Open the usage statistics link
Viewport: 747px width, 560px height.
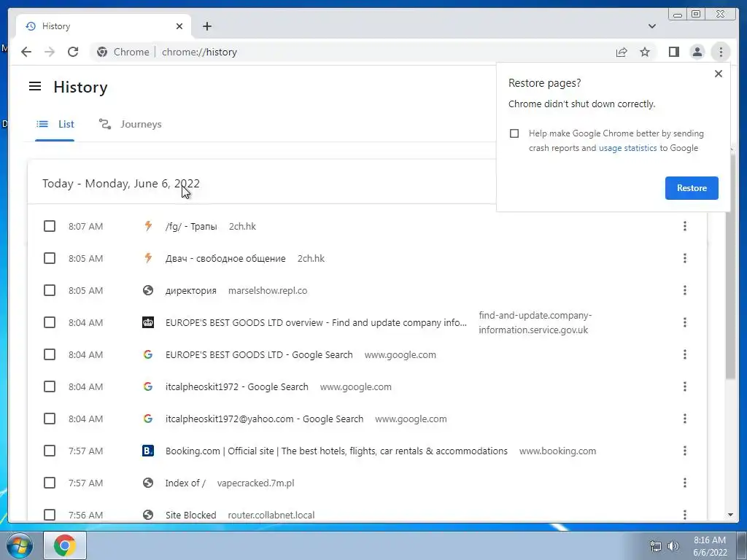click(627, 148)
